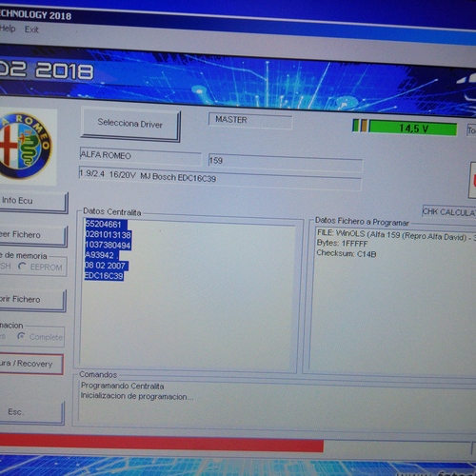Click the Leer Fichero button
The image size is (476, 476).
click(32, 235)
